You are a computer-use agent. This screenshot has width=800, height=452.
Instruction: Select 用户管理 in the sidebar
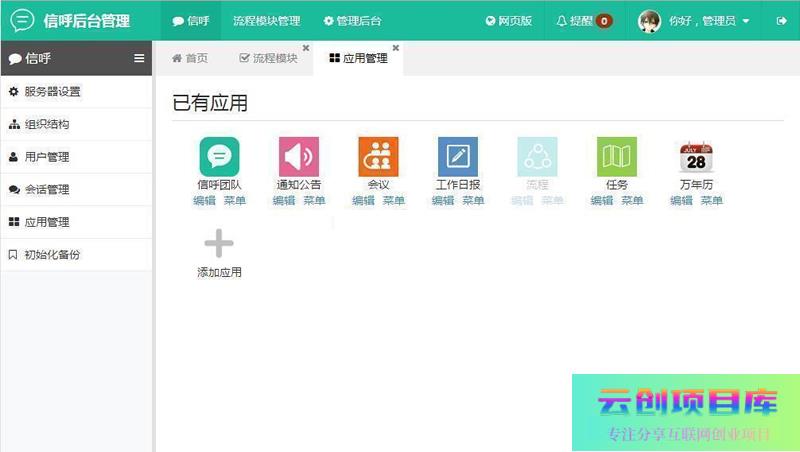(77, 157)
